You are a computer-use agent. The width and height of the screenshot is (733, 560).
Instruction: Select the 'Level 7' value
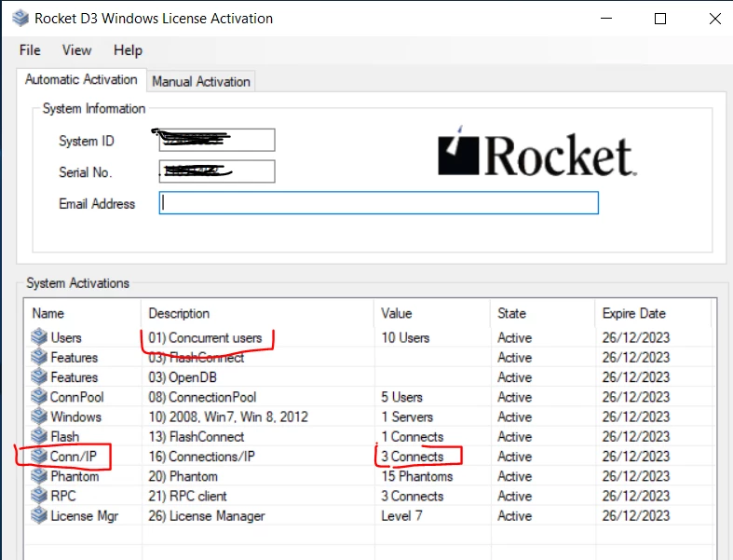(x=401, y=515)
